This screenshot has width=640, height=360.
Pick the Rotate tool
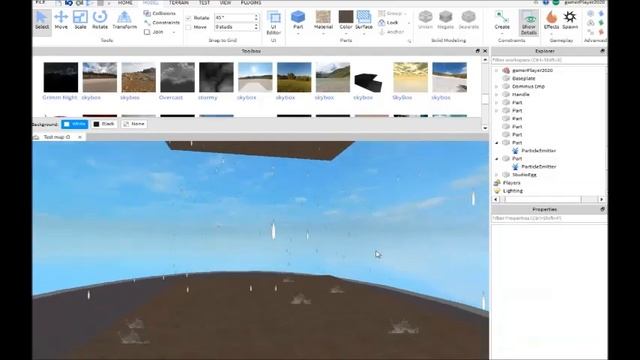[x=100, y=20]
